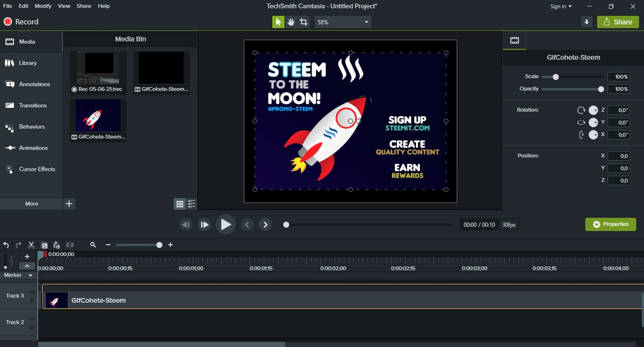Open the Library panel
The width and height of the screenshot is (644, 347).
pos(31,63)
